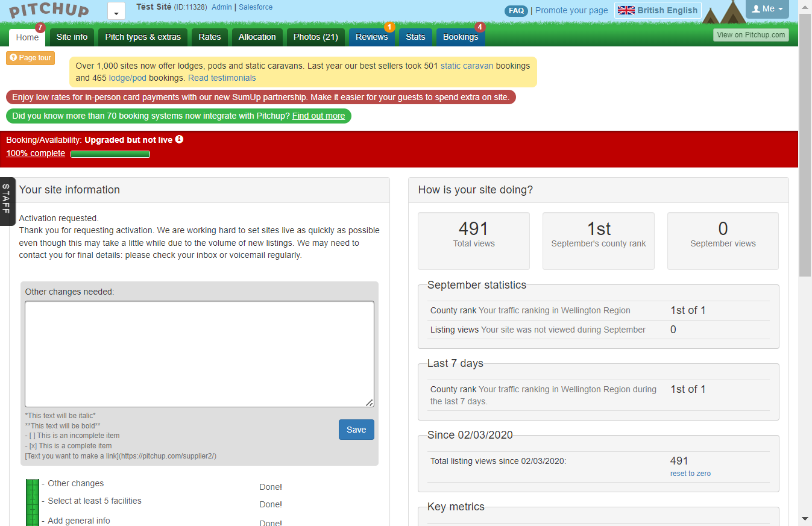
Task: Open the Reviews tab
Action: (x=371, y=37)
